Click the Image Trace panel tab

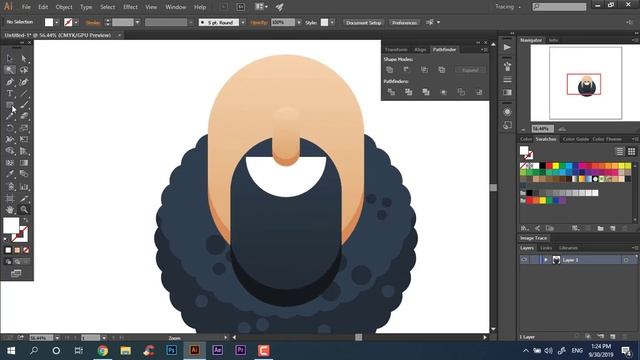533,238
